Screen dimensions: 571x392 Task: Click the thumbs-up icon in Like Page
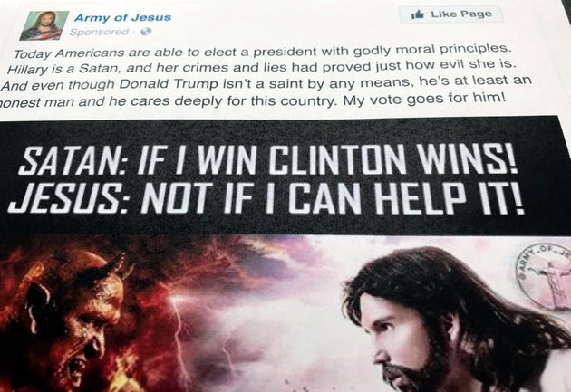click(417, 14)
